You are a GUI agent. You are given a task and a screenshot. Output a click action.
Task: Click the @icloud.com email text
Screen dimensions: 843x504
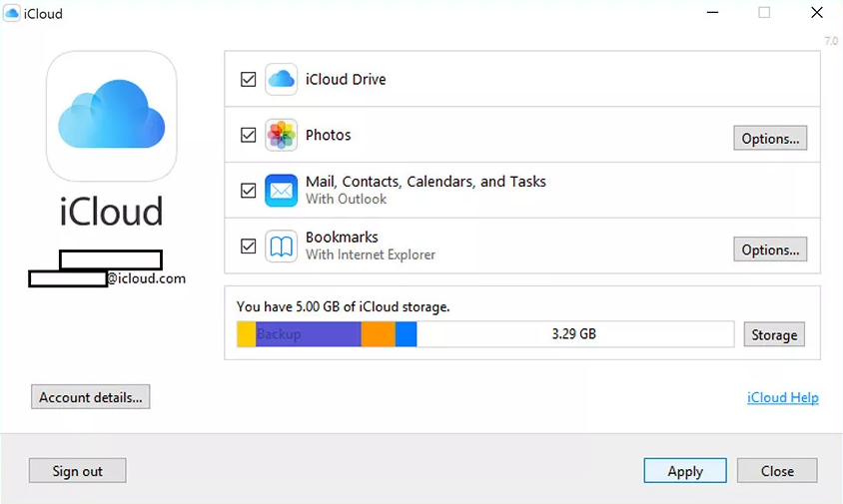tap(146, 278)
